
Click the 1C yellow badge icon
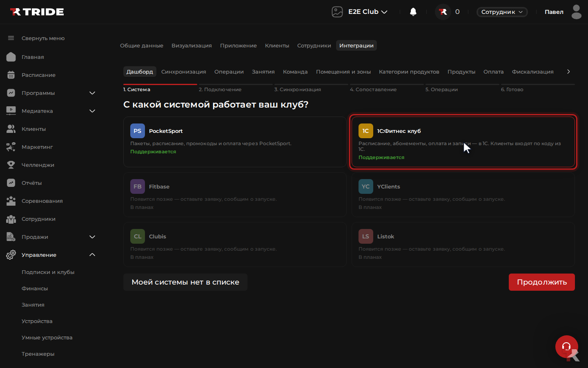(x=366, y=131)
